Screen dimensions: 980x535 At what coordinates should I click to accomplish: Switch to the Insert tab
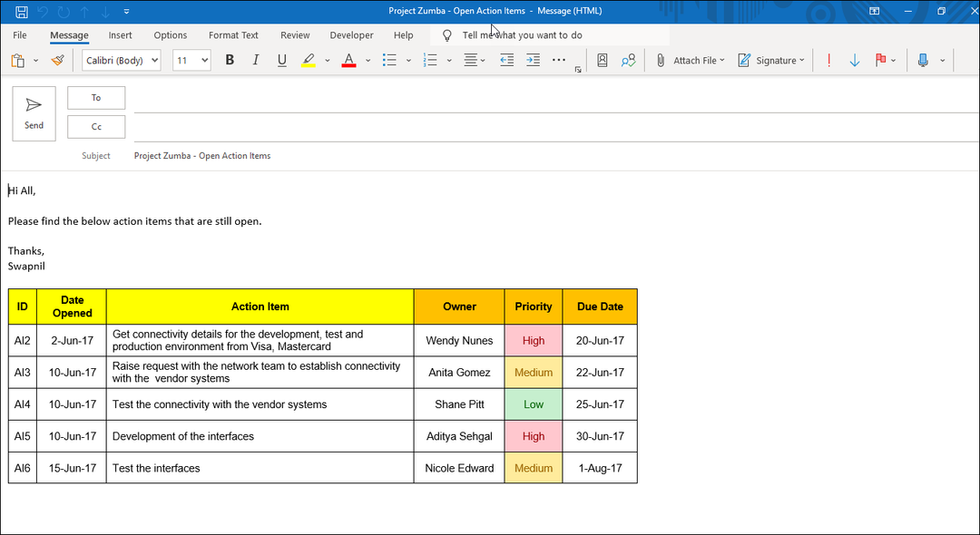(120, 35)
